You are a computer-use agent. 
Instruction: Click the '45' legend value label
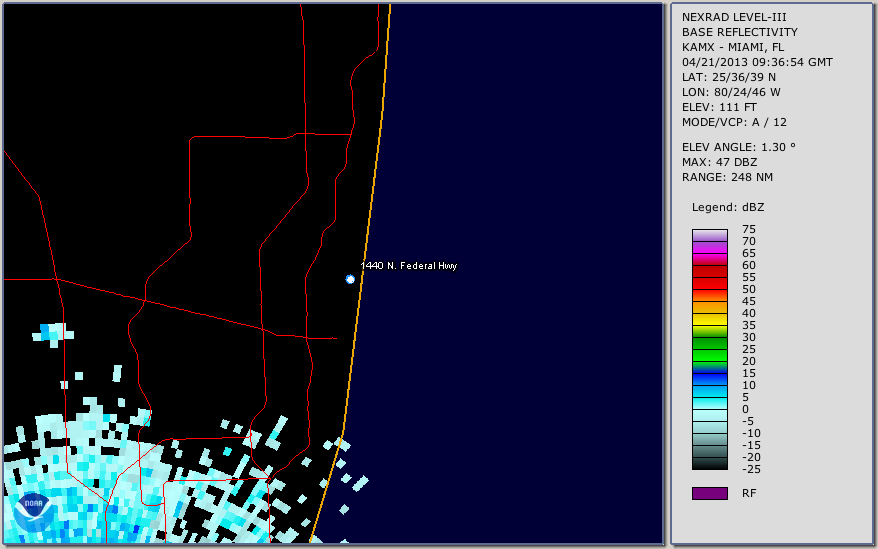tap(749, 301)
